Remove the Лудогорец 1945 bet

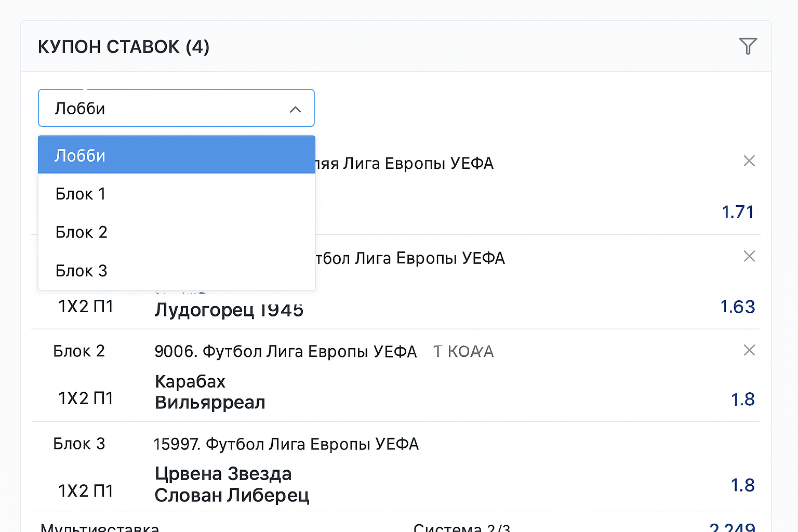point(749,256)
